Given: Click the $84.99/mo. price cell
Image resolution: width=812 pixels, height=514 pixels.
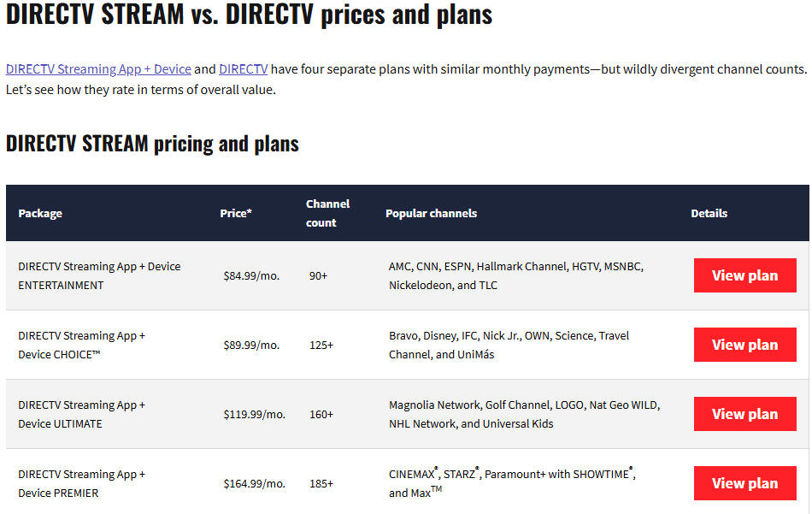Looking at the screenshot, I should click(x=251, y=275).
